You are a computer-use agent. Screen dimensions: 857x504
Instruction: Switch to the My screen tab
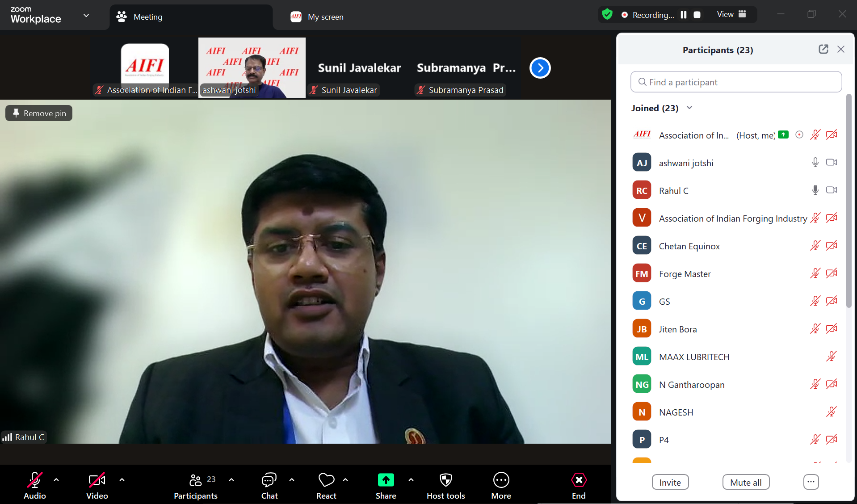pyautogui.click(x=317, y=17)
